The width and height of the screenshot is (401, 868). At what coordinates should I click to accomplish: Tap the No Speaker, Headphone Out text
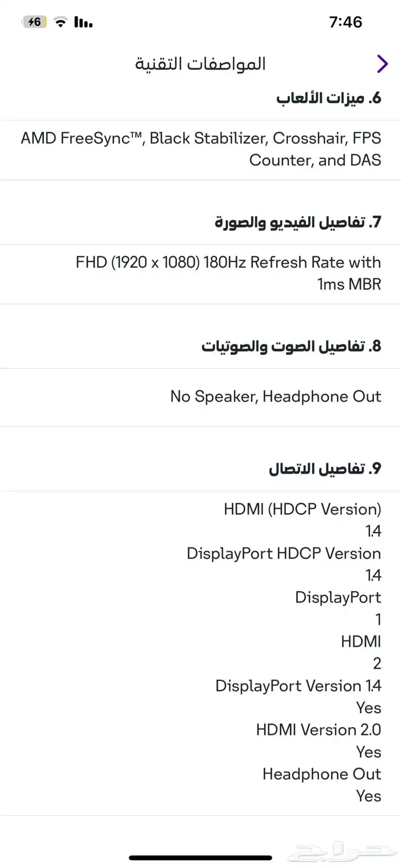point(275,396)
